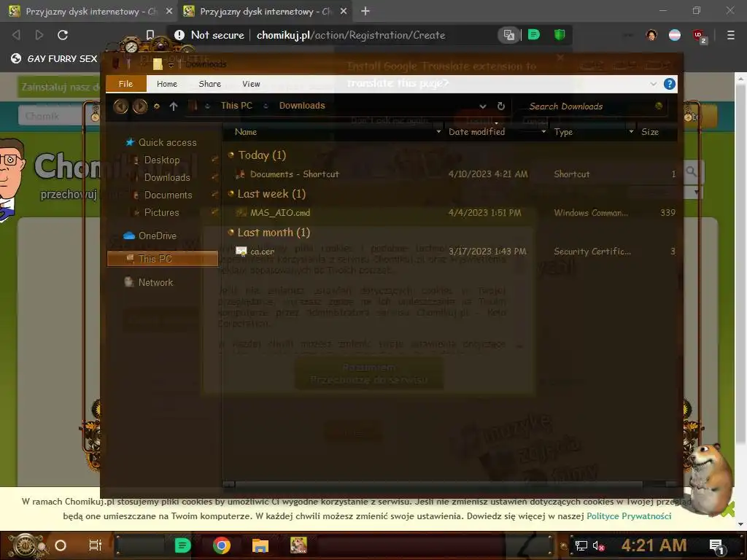Click the Not secure site info icon
Viewport: 747px width, 560px height.
point(179,35)
